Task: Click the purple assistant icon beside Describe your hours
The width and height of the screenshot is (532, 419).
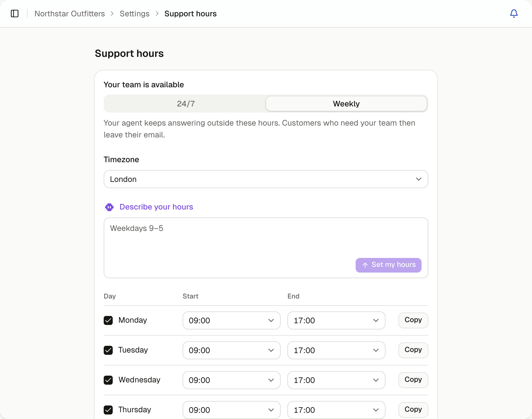Action: (x=109, y=207)
